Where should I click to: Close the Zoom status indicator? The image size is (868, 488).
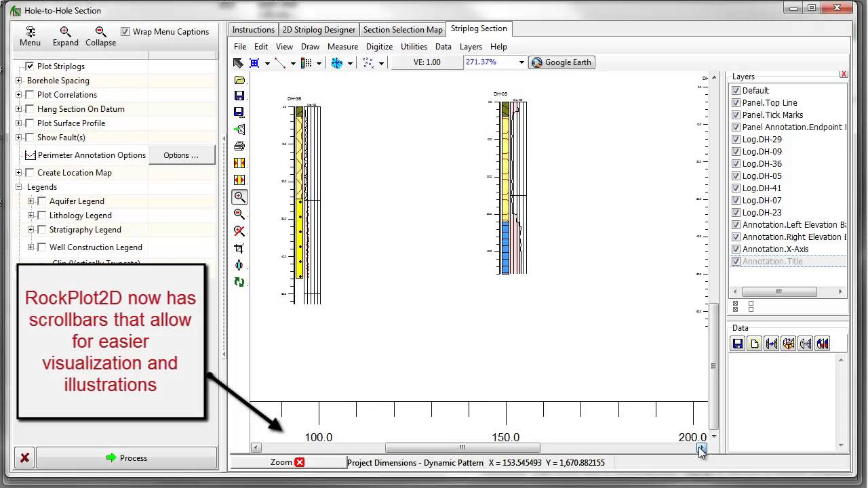point(300,462)
